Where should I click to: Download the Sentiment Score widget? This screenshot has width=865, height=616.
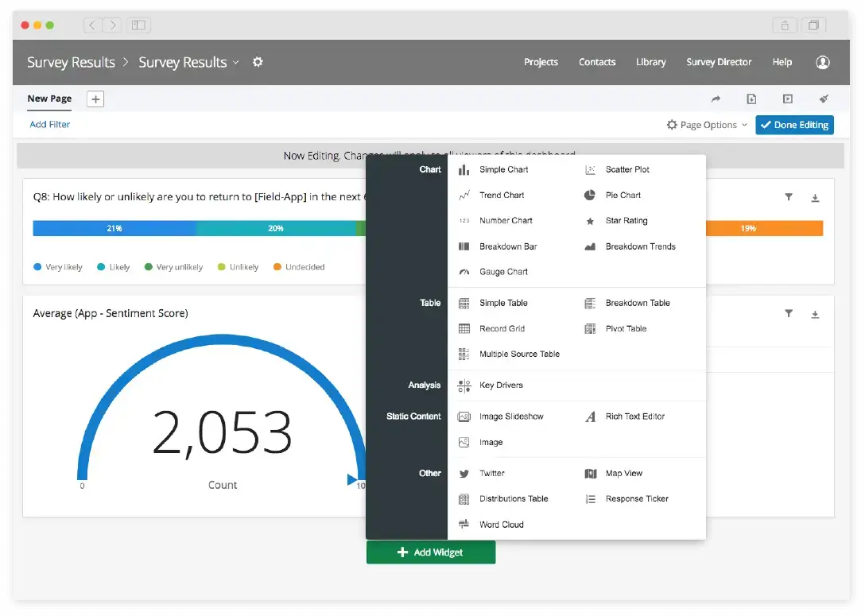point(815,314)
